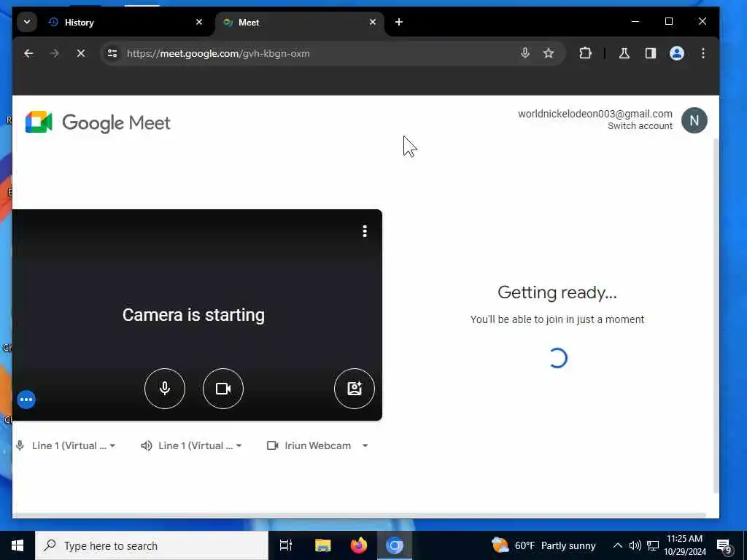The height and width of the screenshot is (560, 747).
Task: Open the N account avatar
Action: 694,120
